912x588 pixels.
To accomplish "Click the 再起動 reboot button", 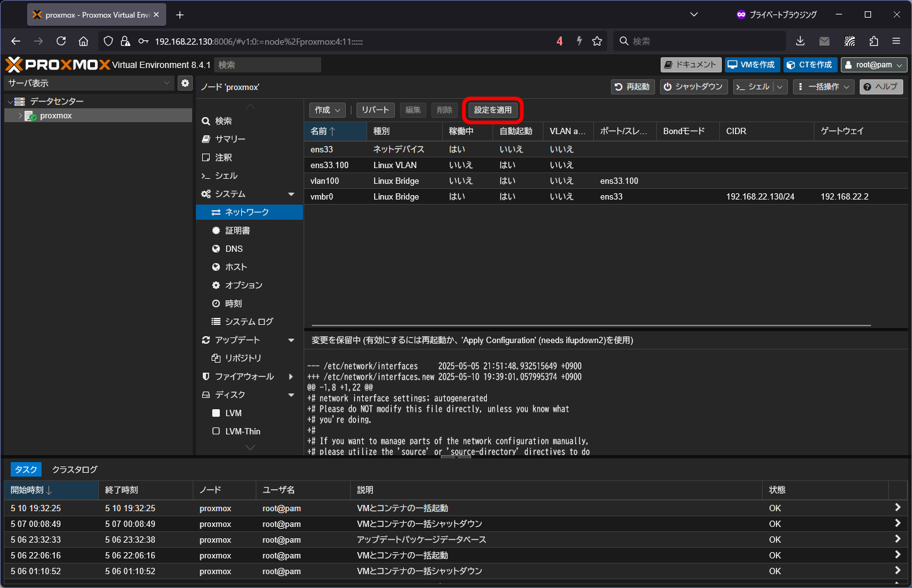I will click(633, 87).
